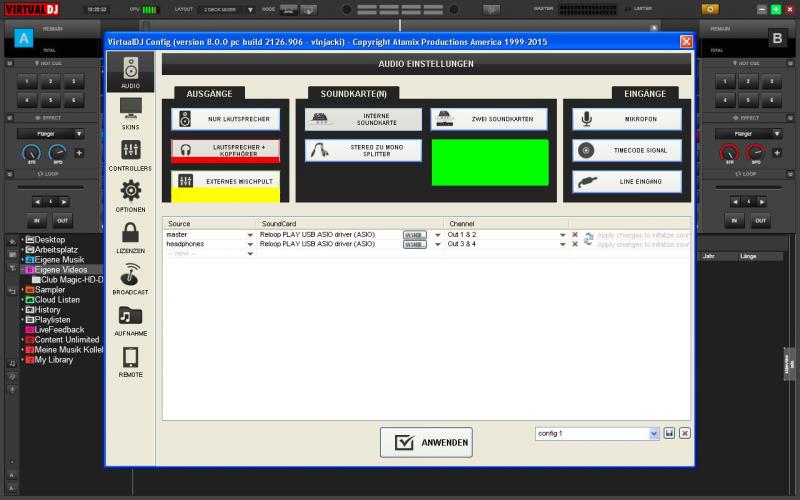Select the Nur Lautsprecher output option

pyautogui.click(x=225, y=119)
